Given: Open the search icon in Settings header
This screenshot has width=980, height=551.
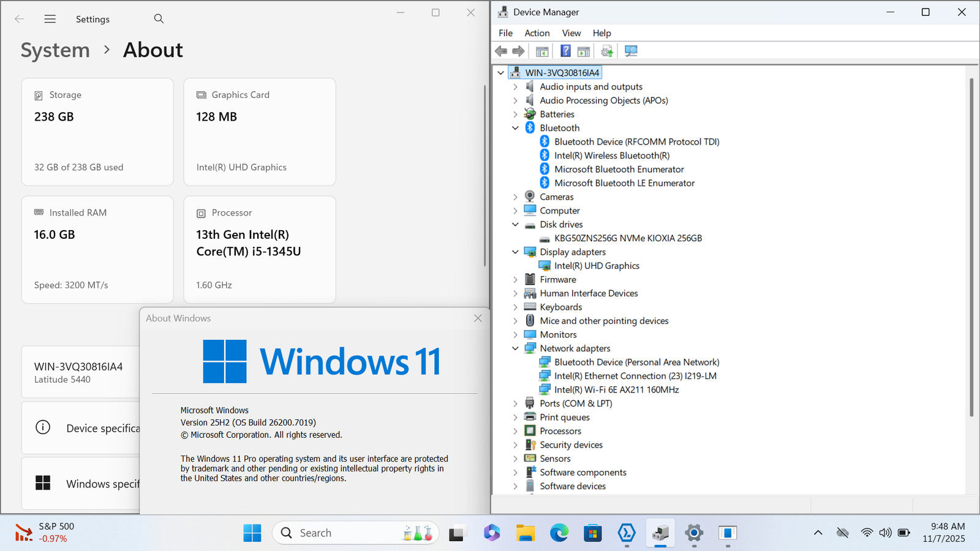Looking at the screenshot, I should tap(159, 19).
